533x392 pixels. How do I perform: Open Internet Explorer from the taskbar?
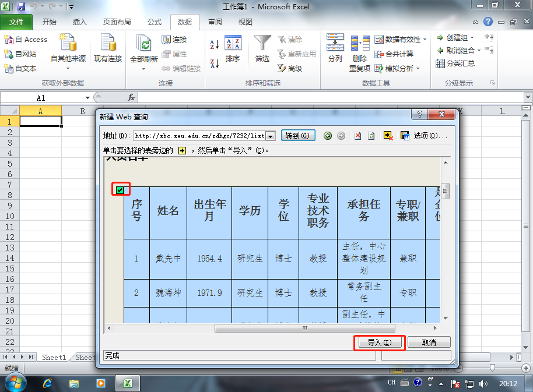point(48,383)
